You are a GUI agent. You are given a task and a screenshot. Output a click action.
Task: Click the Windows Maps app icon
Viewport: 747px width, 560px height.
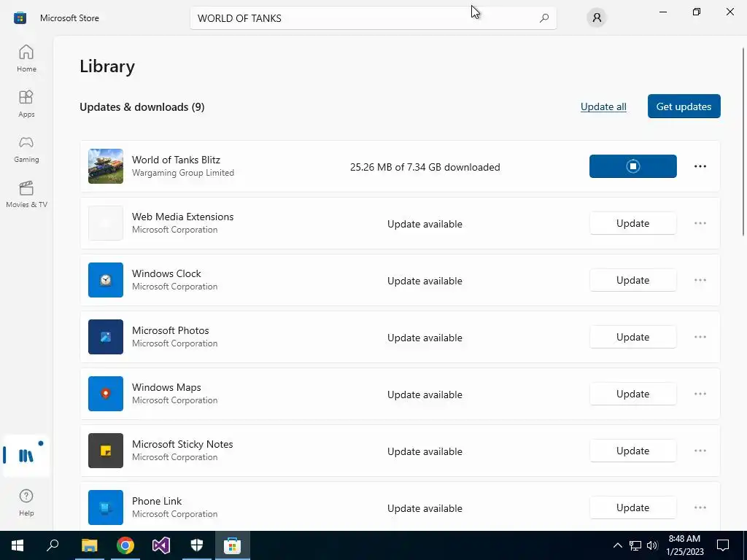click(x=106, y=394)
